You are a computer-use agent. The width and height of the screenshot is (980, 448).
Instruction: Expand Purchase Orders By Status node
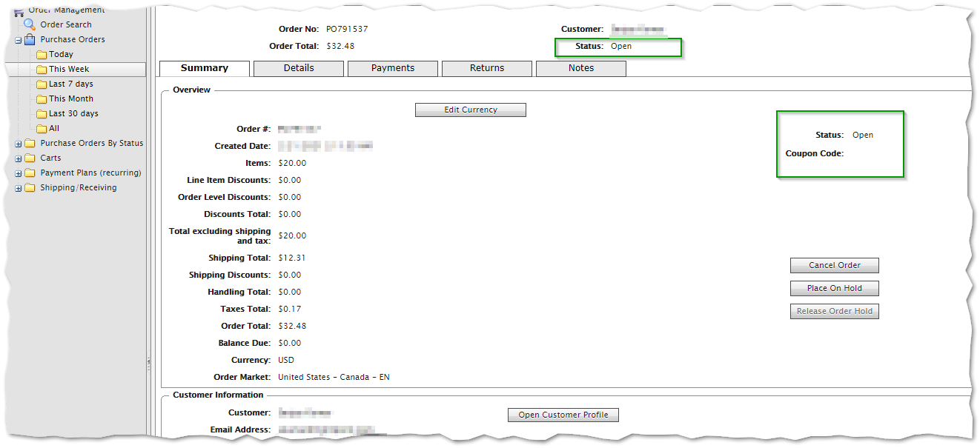click(x=19, y=144)
